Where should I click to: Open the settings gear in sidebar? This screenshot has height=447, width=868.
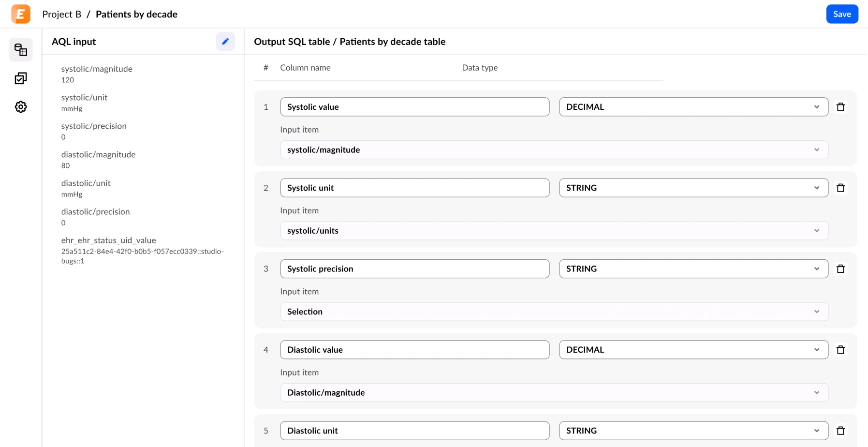21,107
